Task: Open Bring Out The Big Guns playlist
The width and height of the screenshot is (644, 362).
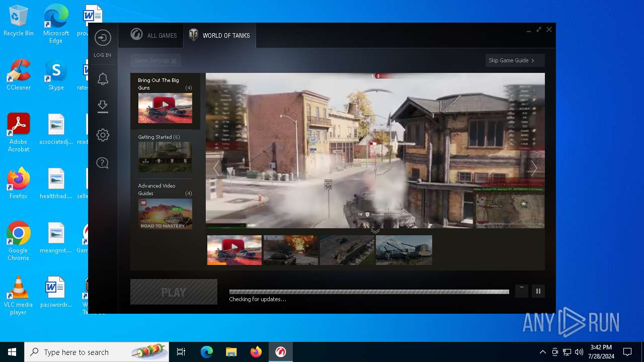Action: coord(165,101)
